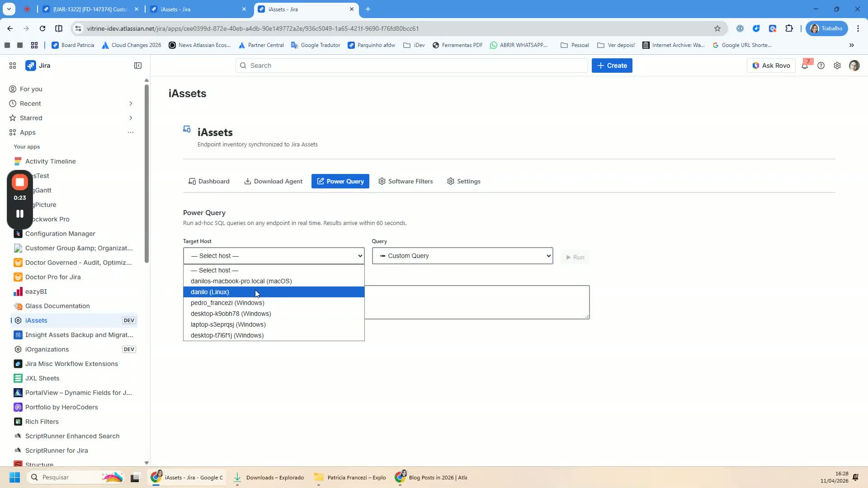Open Windows Task View icon
This screenshot has width=868, height=488.
pos(135,478)
